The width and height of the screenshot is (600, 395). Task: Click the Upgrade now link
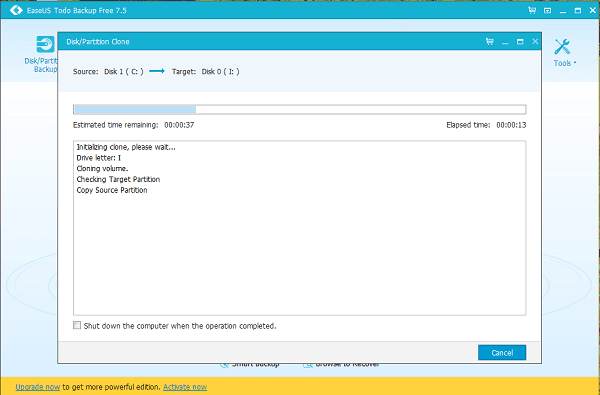[x=38, y=387]
